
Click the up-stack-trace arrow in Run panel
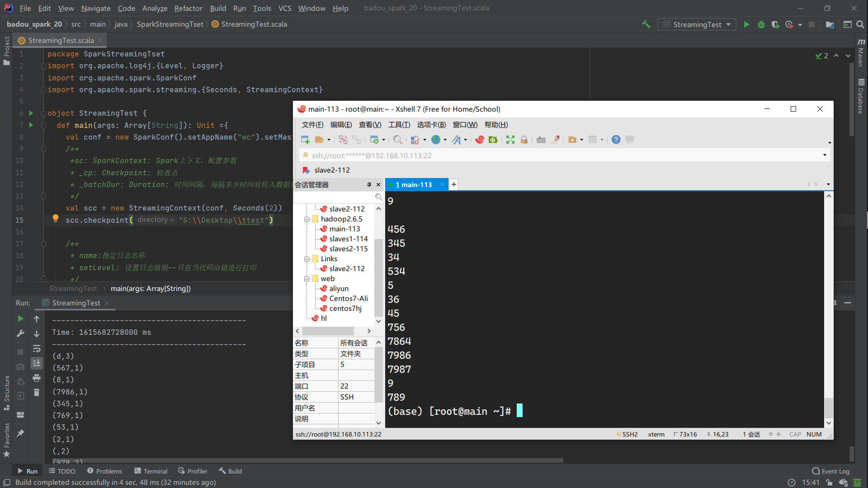pos(37,319)
